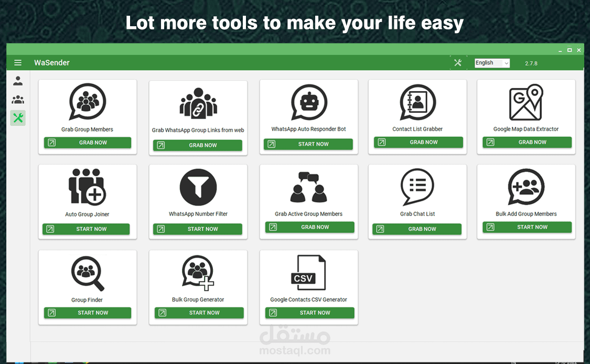Select the green tools sidebar icon
Image resolution: width=590 pixels, height=364 pixels.
tap(18, 118)
